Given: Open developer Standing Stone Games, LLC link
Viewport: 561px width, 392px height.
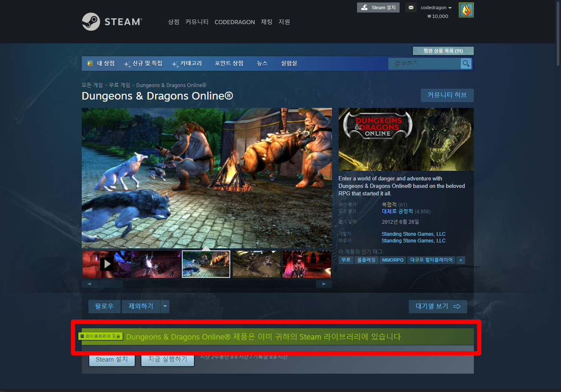Looking at the screenshot, I should [x=413, y=234].
